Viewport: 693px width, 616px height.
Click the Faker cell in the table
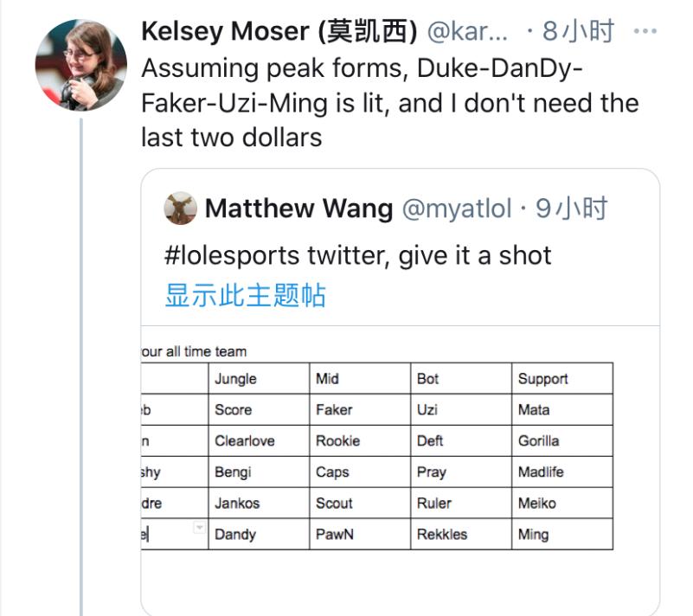coord(334,410)
